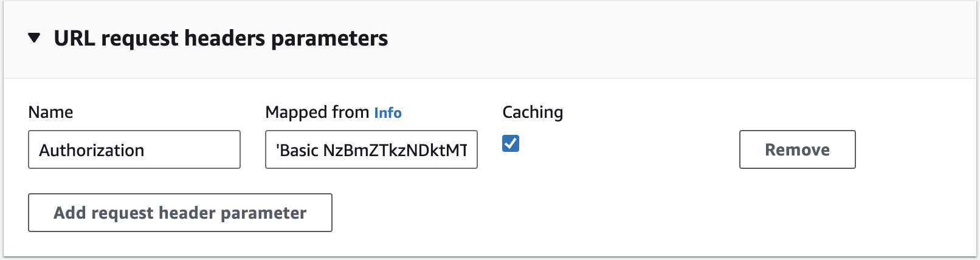
Task: Click the 'URL request headers parameters' heading
Action: coord(221,38)
